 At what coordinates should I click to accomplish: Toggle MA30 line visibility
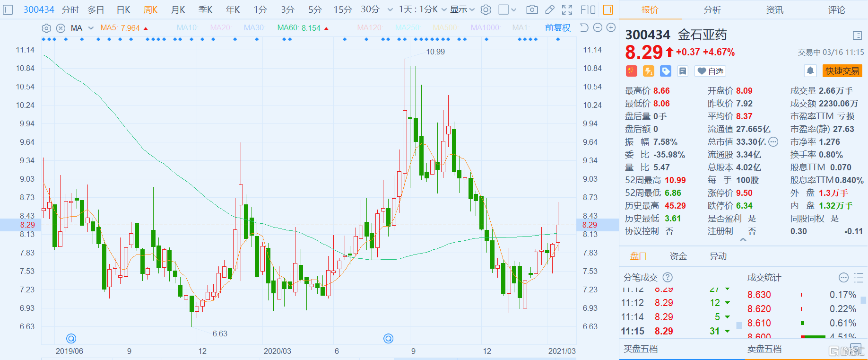pos(254,28)
